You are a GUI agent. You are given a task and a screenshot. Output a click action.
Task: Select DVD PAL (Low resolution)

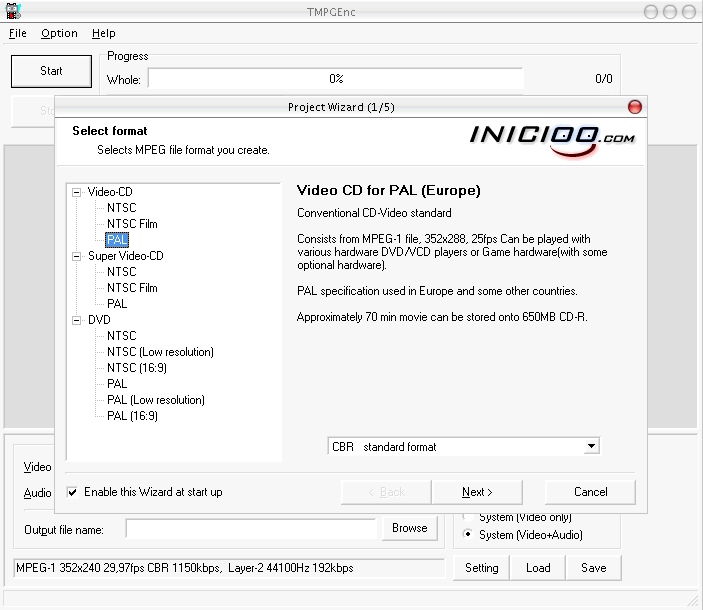pos(156,400)
